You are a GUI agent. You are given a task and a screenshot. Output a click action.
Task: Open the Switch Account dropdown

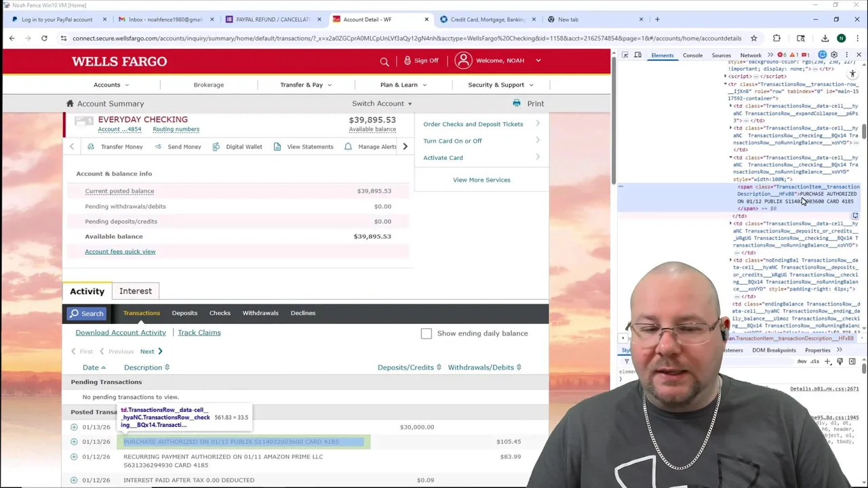pyautogui.click(x=382, y=104)
